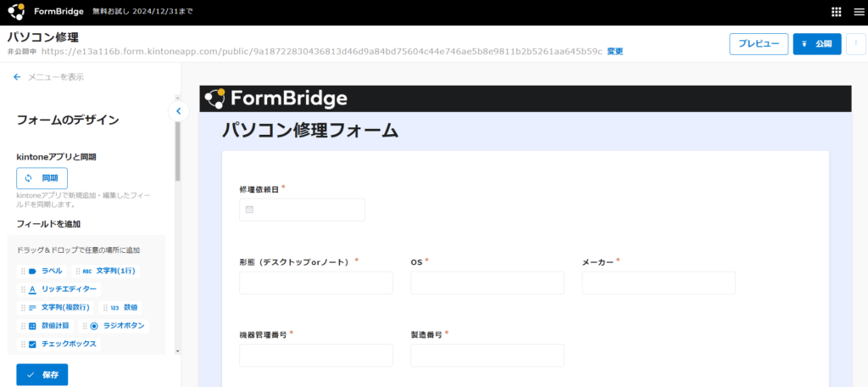868x387 pixels.
Task: Open the apps grid icon in header
Action: [837, 12]
